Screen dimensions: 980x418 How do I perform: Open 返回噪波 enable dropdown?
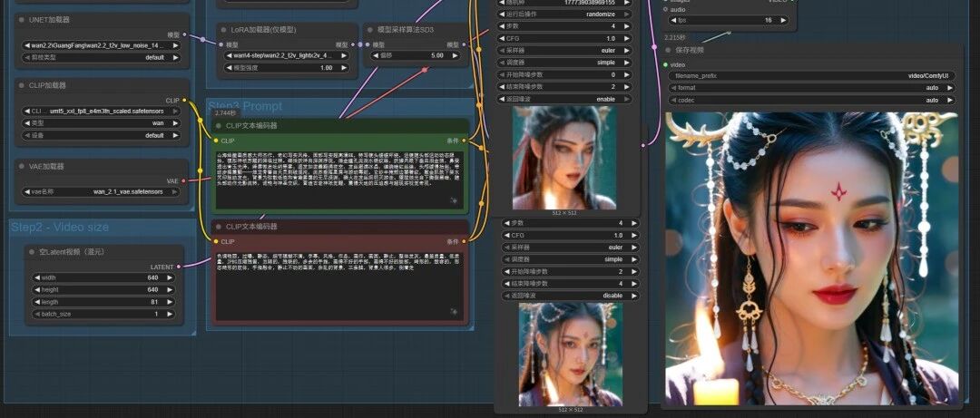(x=564, y=99)
